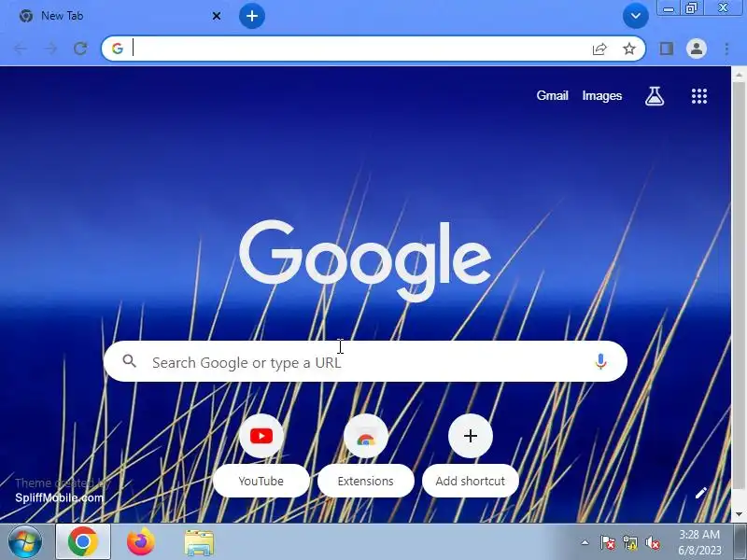Click the Add shortcut plus button
747x560 pixels.
[x=471, y=436]
